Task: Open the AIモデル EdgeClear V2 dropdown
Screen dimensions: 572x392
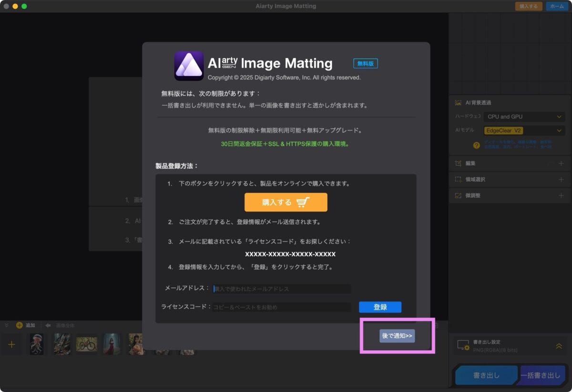Action: pos(524,131)
